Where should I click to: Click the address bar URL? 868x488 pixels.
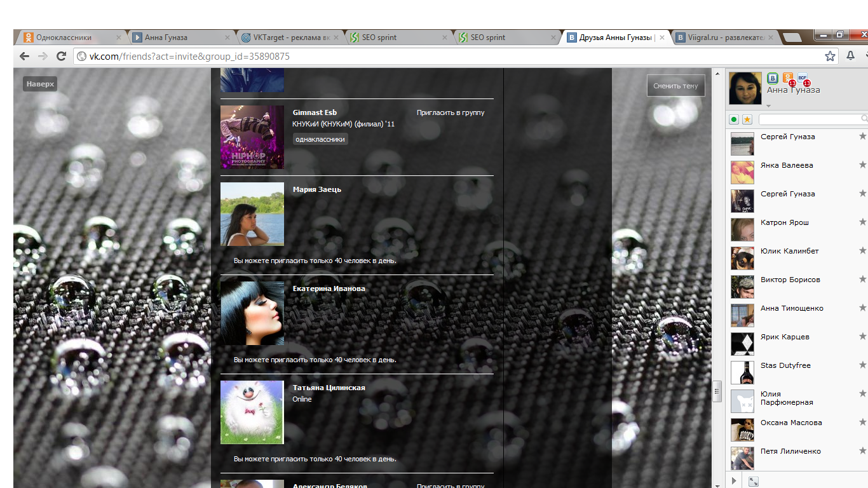point(189,56)
